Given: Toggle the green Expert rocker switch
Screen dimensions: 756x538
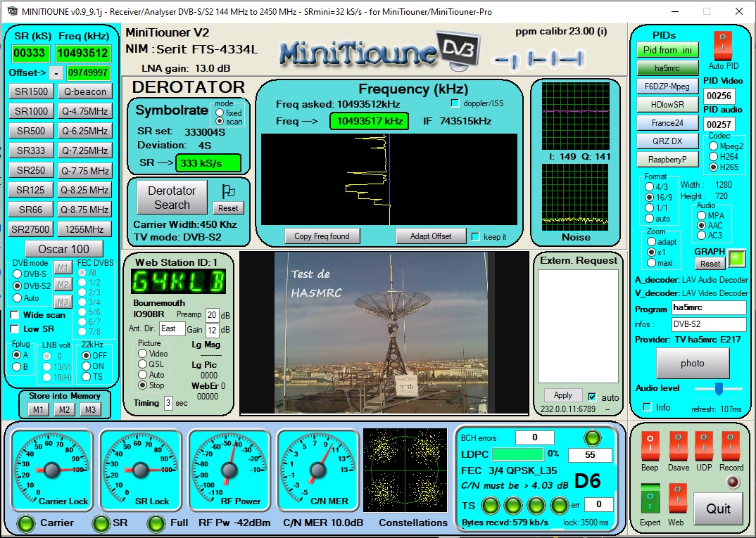Looking at the screenshot, I should tap(650, 500).
